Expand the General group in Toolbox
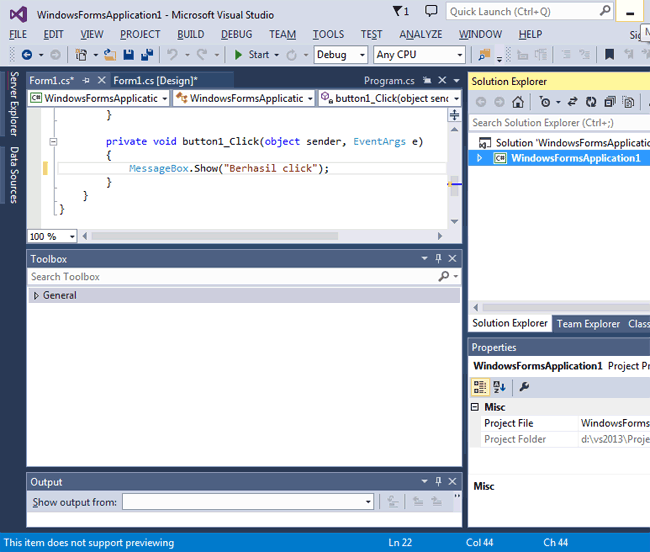This screenshot has width=650, height=552. [x=36, y=295]
